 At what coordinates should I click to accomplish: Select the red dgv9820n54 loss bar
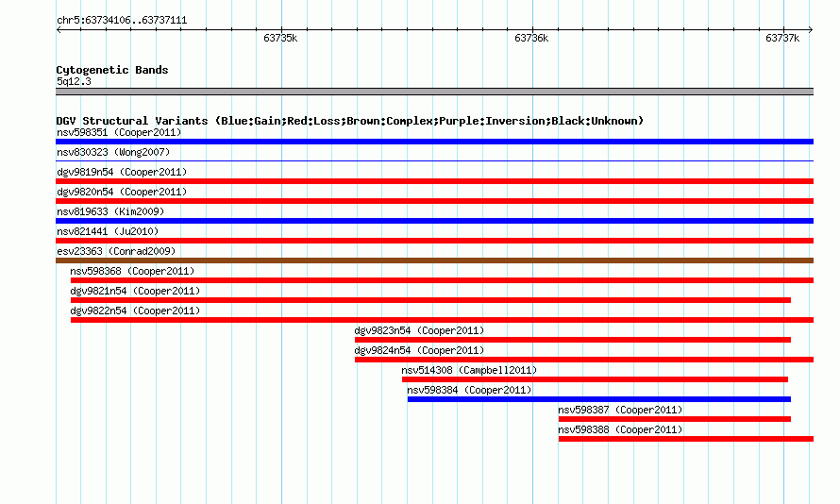pyautogui.click(x=434, y=201)
